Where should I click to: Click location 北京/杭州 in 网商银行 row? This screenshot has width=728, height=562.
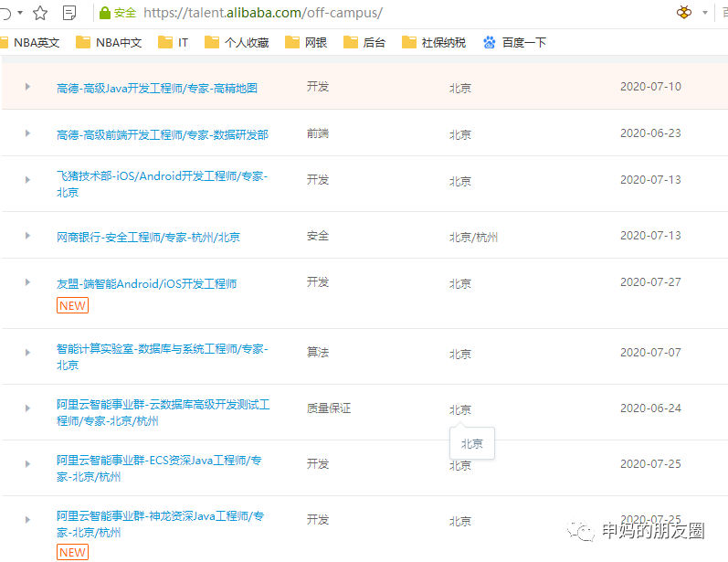[473, 238]
